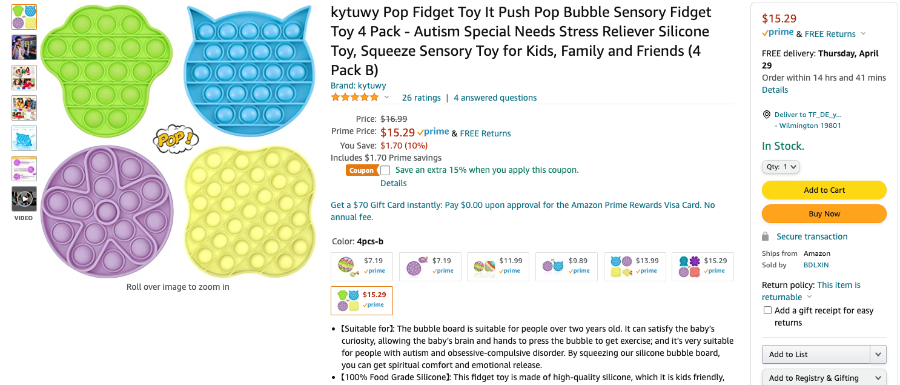Expand the Add to List dropdown arrow

pos(878,355)
